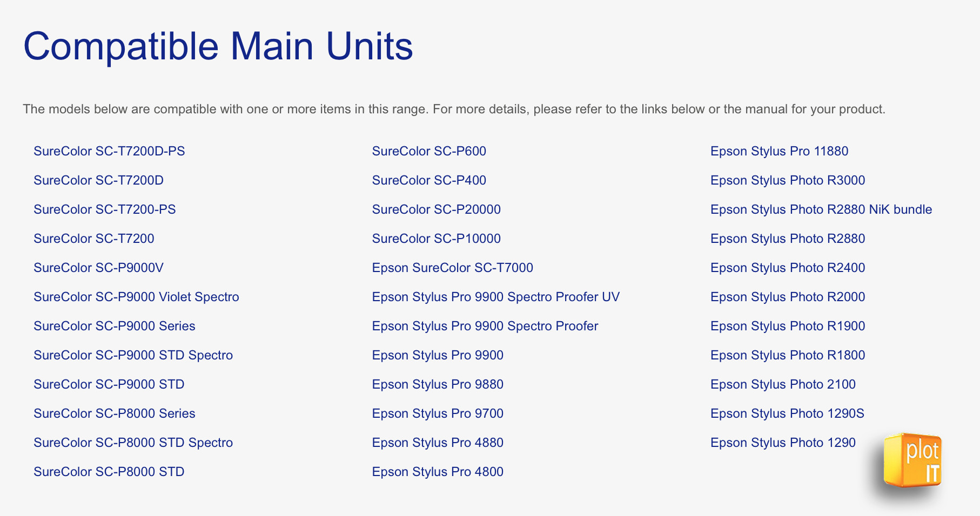Viewport: 980px width, 516px height.
Task: Open SureColor SC-P8000 STD Spectro link
Action: pyautogui.click(x=133, y=443)
